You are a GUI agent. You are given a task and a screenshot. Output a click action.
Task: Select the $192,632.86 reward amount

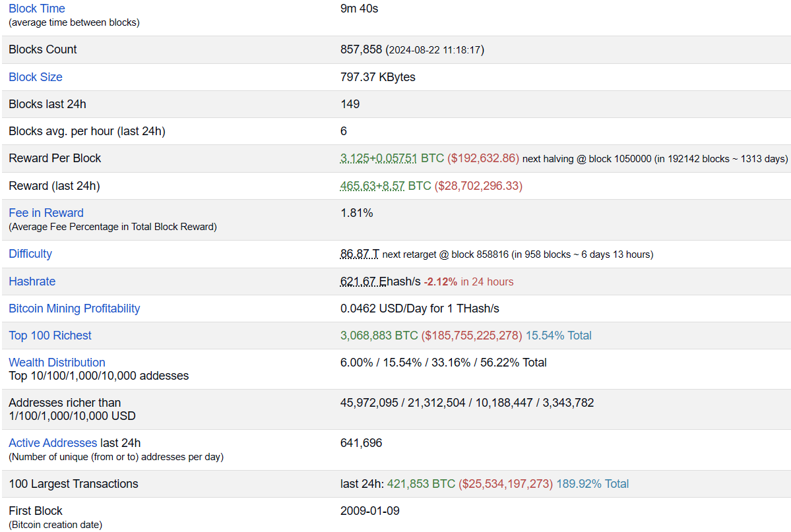pyautogui.click(x=484, y=158)
